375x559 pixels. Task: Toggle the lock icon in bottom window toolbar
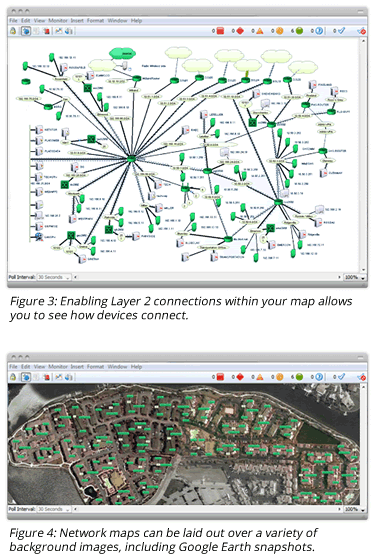click(13, 377)
